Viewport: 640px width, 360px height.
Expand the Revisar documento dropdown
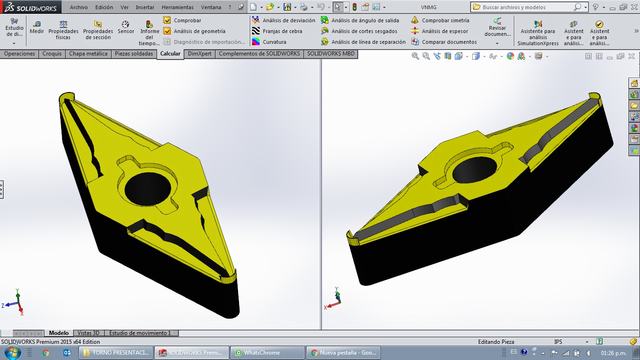[497, 43]
